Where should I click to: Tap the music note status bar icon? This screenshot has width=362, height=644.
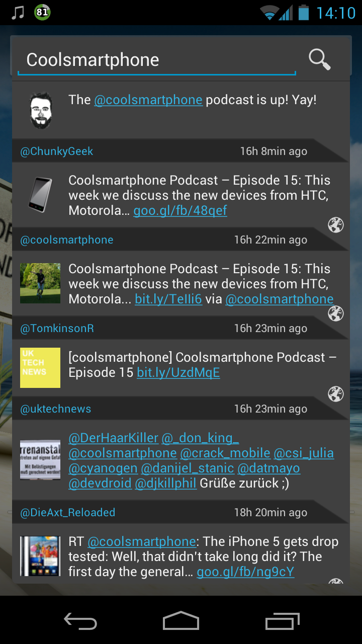[x=18, y=13]
